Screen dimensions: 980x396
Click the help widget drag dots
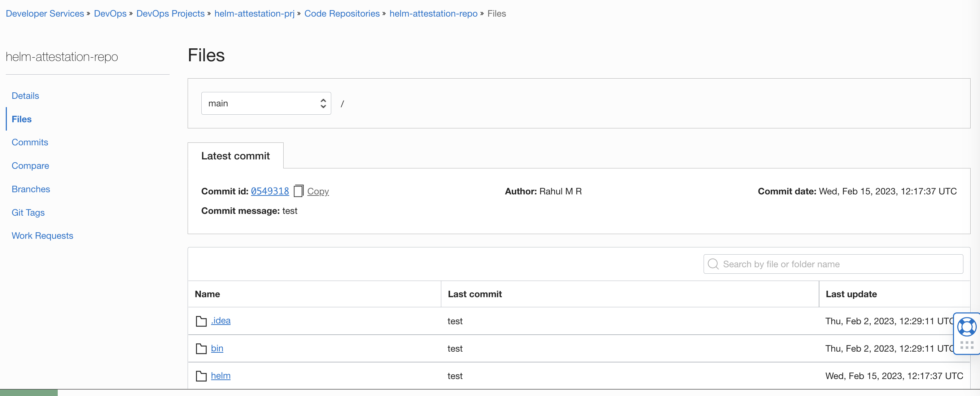pyautogui.click(x=966, y=346)
